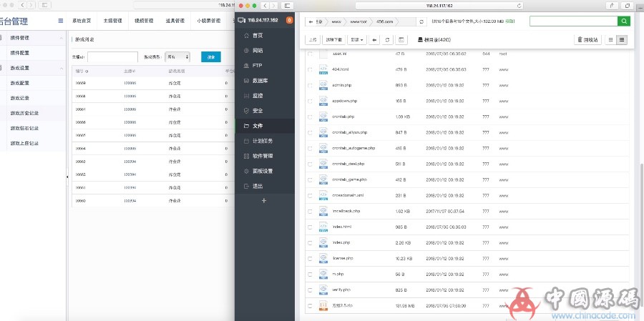Image resolution: width=644 pixels, height=321 pixels.
Task: Select 游戏历史记录 in left sidebar
Action: pos(24,113)
